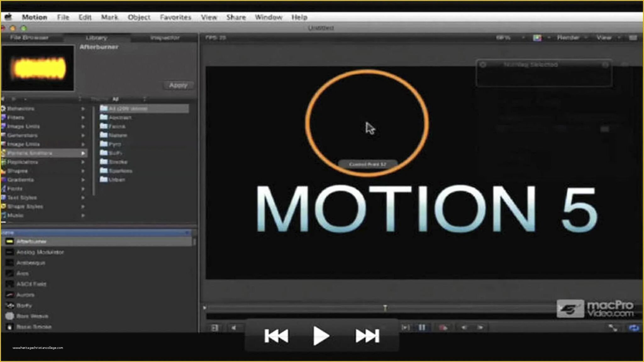Click the overlaid fast-forward playback button
Viewport: 644px width, 362px height.
click(367, 336)
